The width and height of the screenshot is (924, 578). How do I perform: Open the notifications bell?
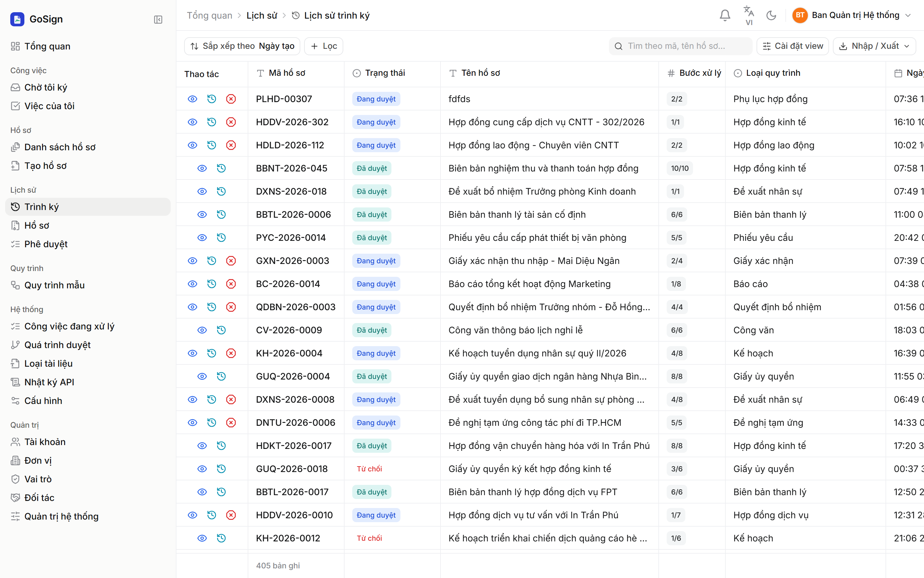point(725,15)
